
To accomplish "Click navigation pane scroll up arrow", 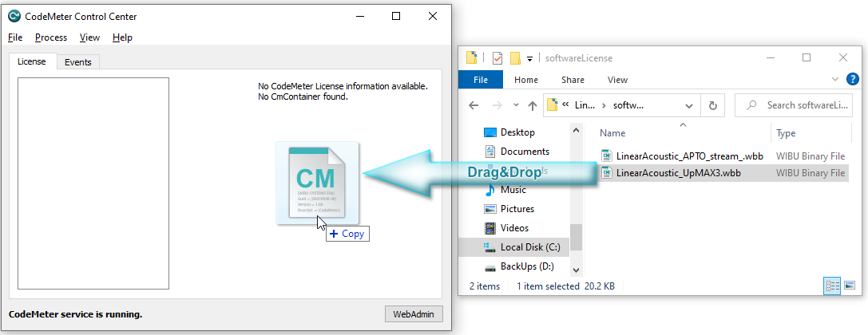I will (x=576, y=131).
